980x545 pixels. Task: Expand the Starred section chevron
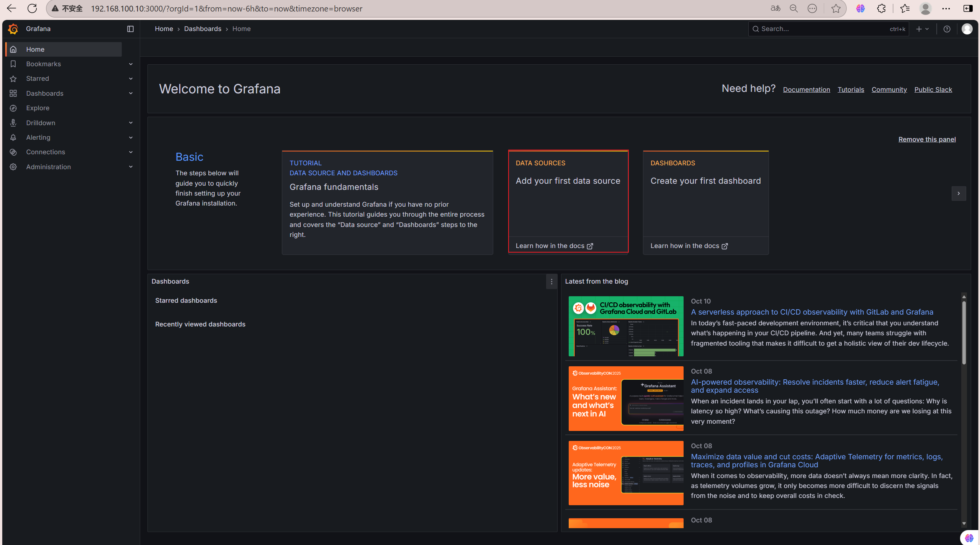click(x=131, y=78)
